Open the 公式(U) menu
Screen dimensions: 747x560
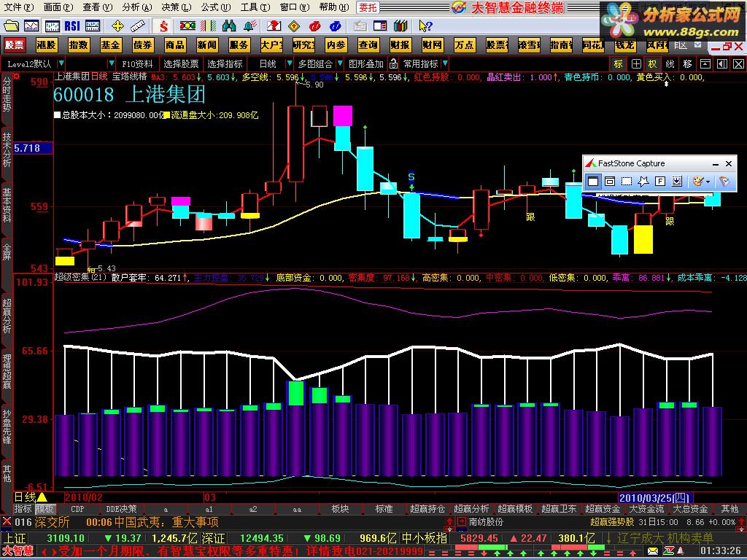tap(216, 7)
